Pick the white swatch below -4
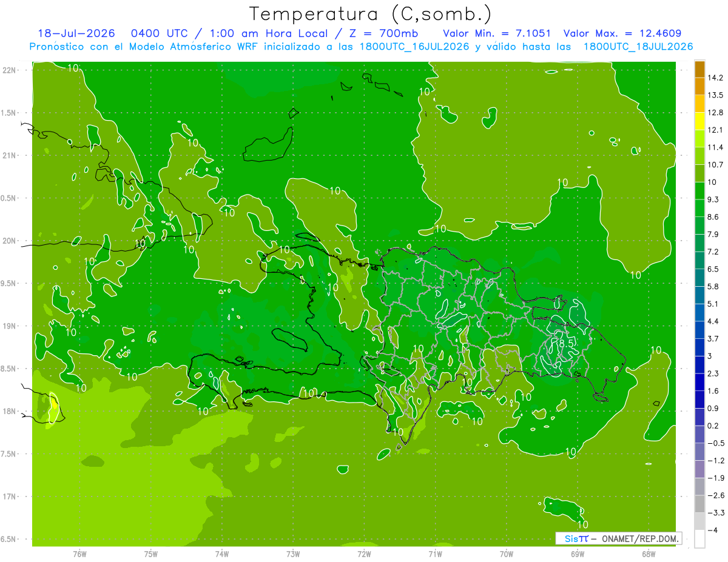This screenshot has height=562, width=728. point(699,539)
